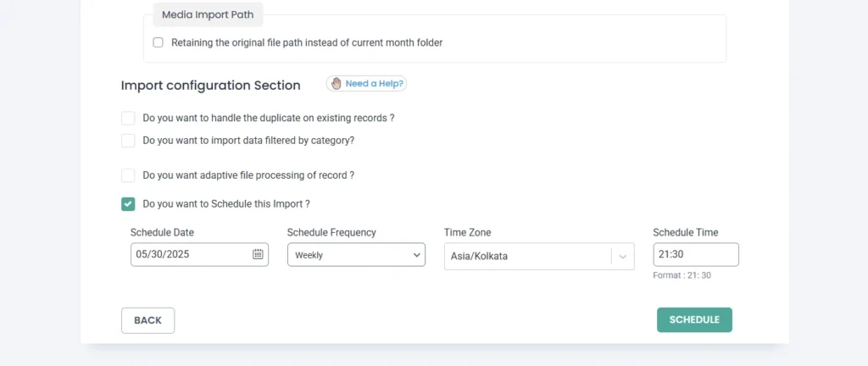868x366 pixels.
Task: Tick the import data filtered by category checkbox
Action: [x=128, y=141]
